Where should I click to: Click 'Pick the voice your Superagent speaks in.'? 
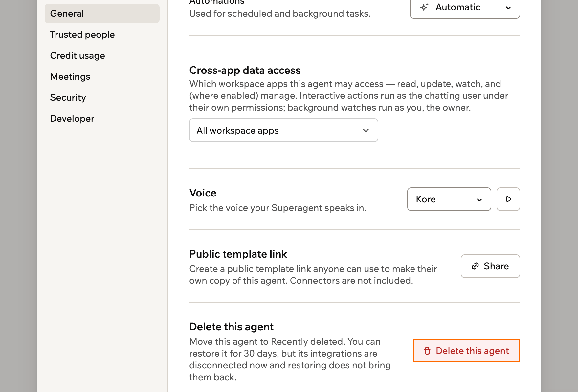278,208
